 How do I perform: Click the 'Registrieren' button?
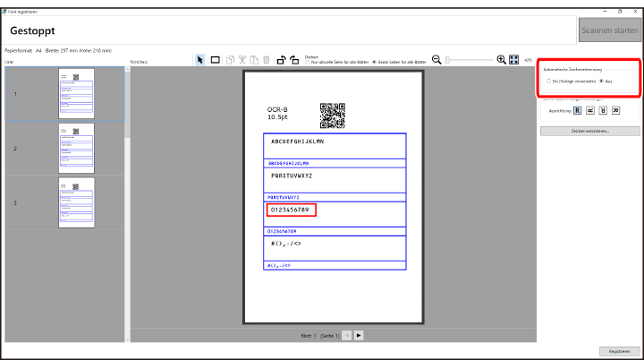click(x=619, y=350)
